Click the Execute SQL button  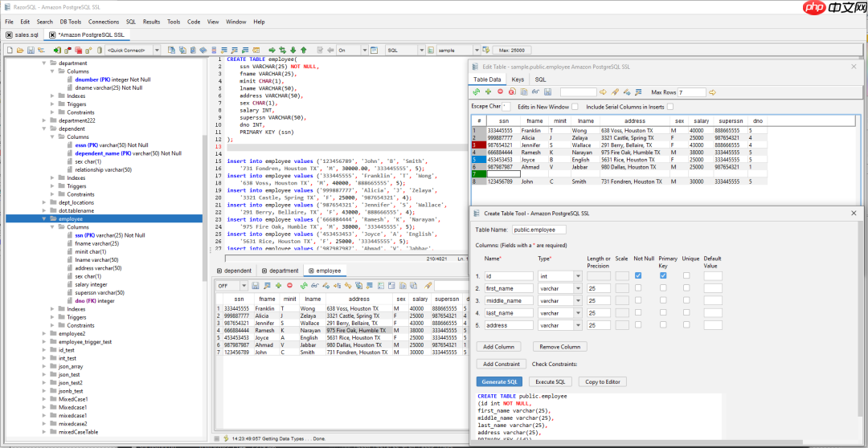point(550,381)
